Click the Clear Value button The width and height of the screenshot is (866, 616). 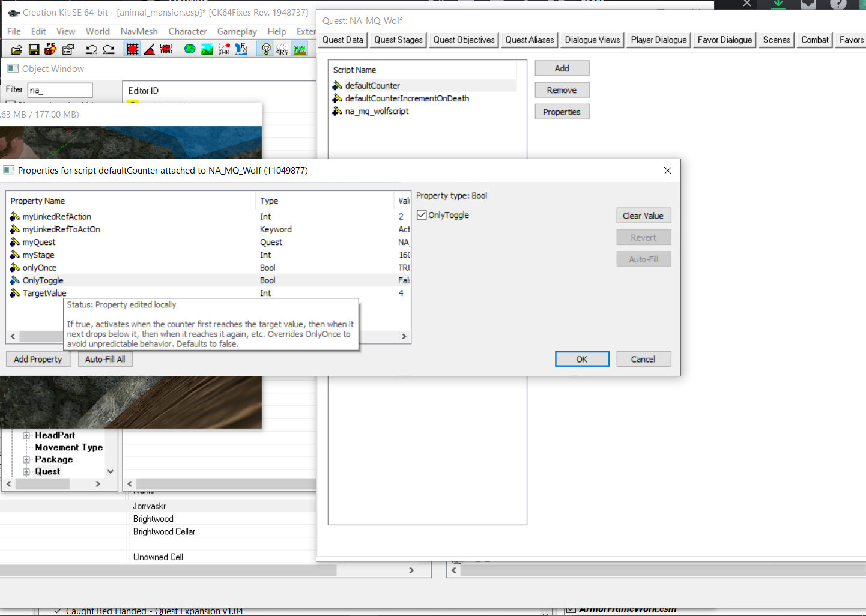[x=643, y=216]
